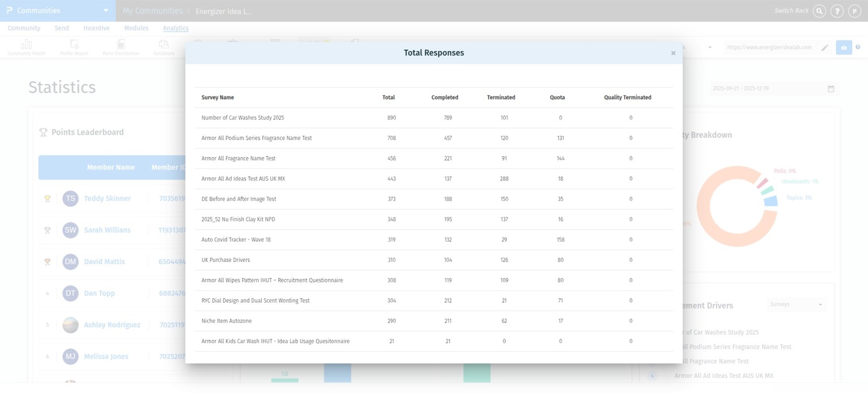
Task: Click the small help icon beside eye button
Action: point(858,47)
